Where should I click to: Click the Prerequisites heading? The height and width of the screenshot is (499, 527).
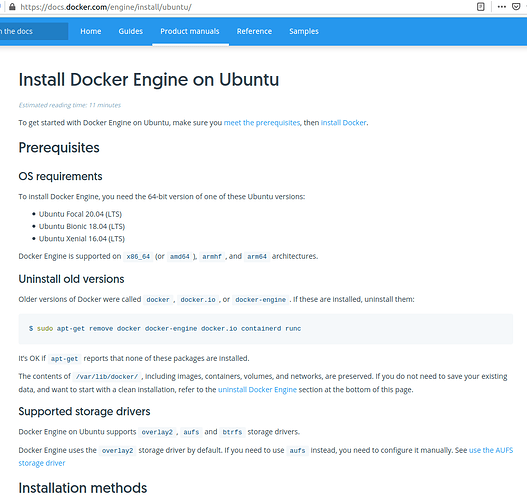click(59, 148)
